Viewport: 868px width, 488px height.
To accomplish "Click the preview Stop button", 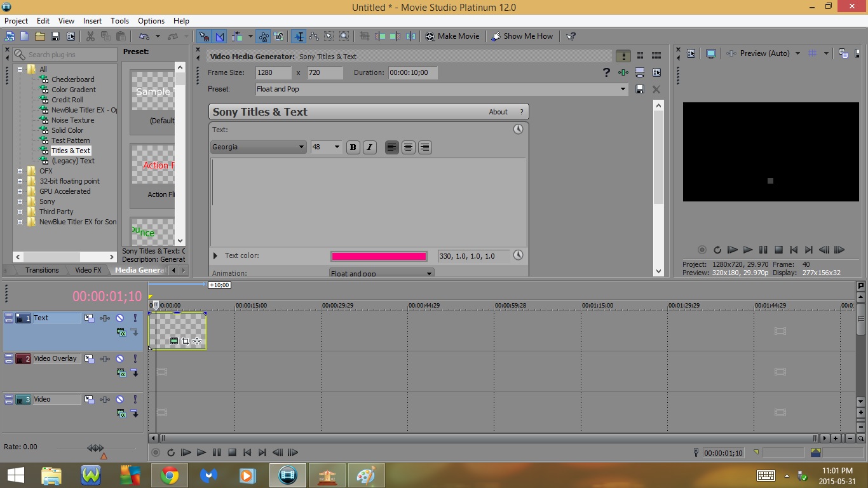I will [x=778, y=250].
